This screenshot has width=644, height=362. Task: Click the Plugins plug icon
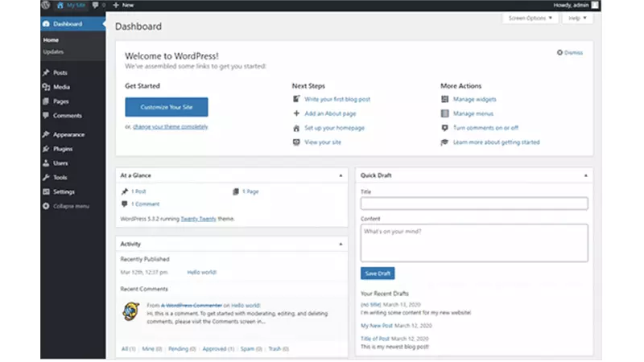click(46, 149)
